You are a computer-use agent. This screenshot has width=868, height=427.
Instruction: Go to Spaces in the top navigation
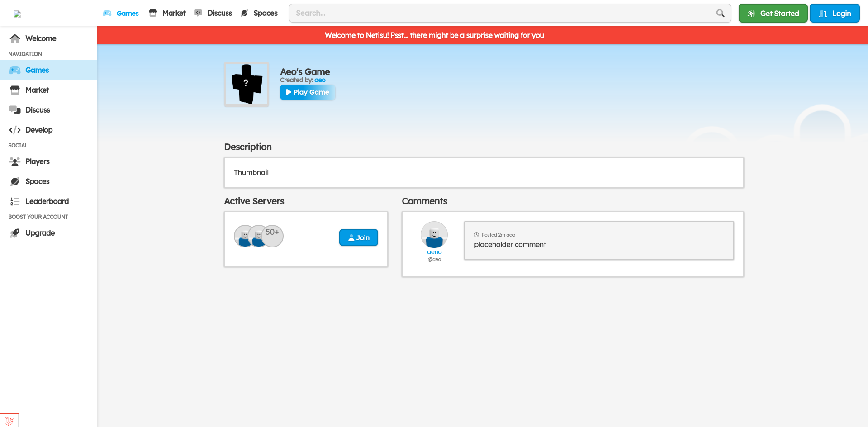(259, 14)
